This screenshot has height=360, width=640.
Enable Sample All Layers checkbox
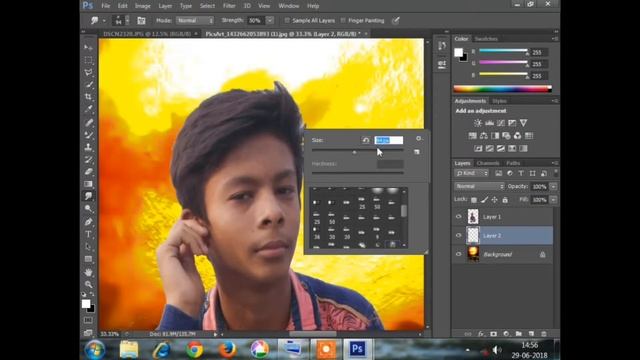click(x=287, y=20)
